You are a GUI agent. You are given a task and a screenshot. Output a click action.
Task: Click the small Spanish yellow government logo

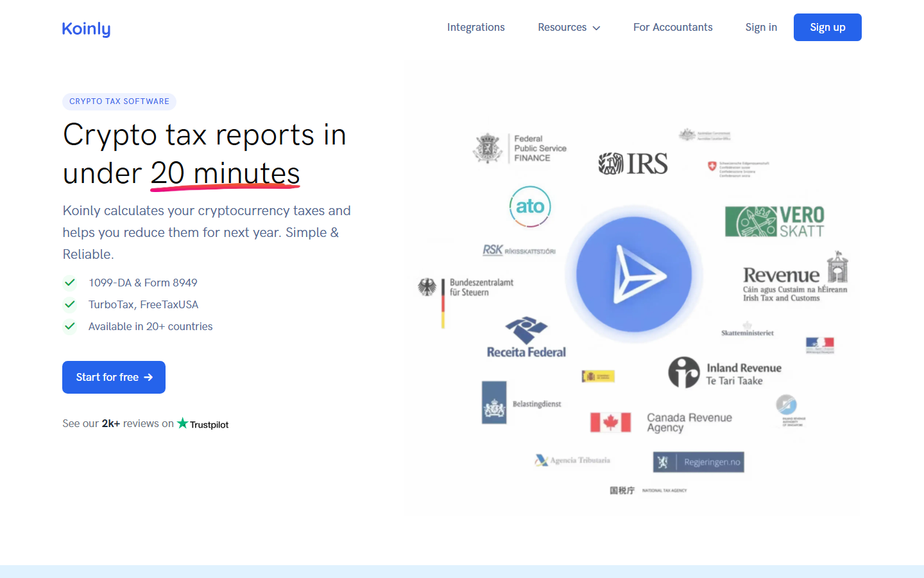coord(598,376)
